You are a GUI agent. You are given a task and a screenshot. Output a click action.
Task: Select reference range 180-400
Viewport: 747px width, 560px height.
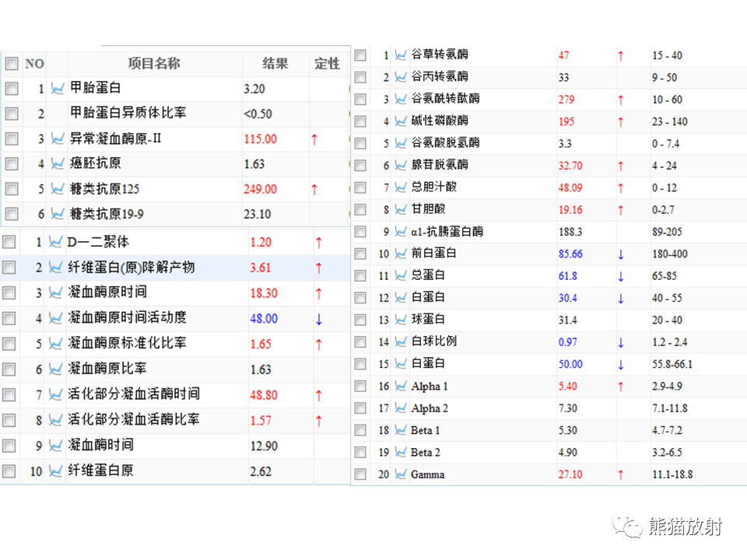point(670,254)
